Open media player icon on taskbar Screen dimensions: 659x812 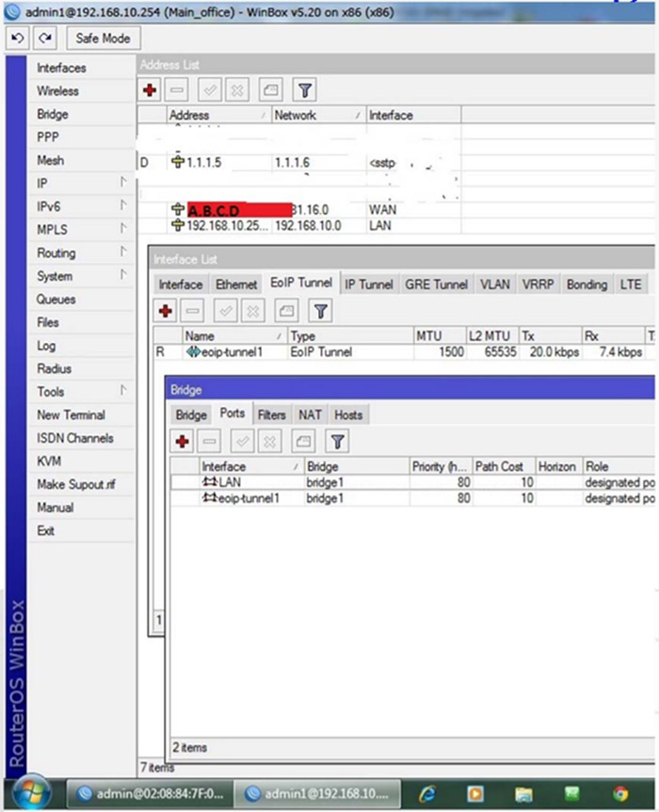coord(475,794)
